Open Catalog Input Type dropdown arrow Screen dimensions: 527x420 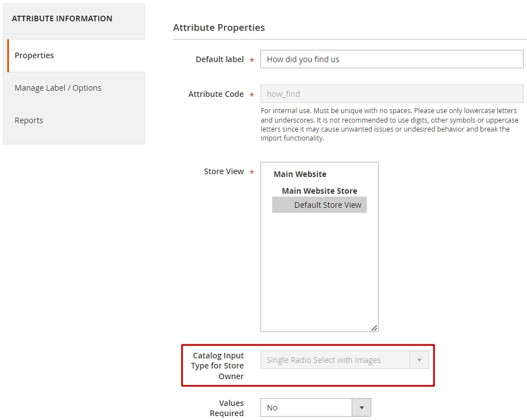point(419,360)
